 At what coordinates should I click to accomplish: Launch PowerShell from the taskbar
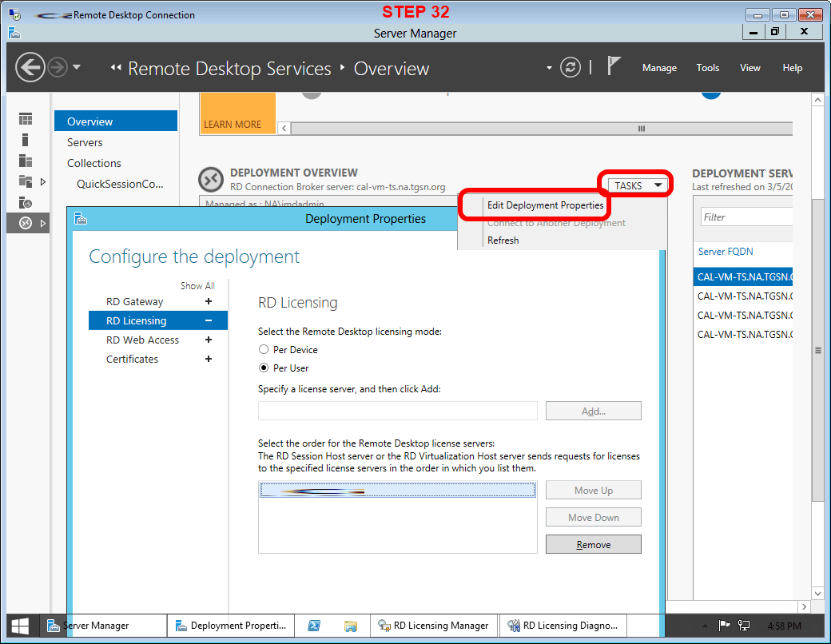coord(315,626)
